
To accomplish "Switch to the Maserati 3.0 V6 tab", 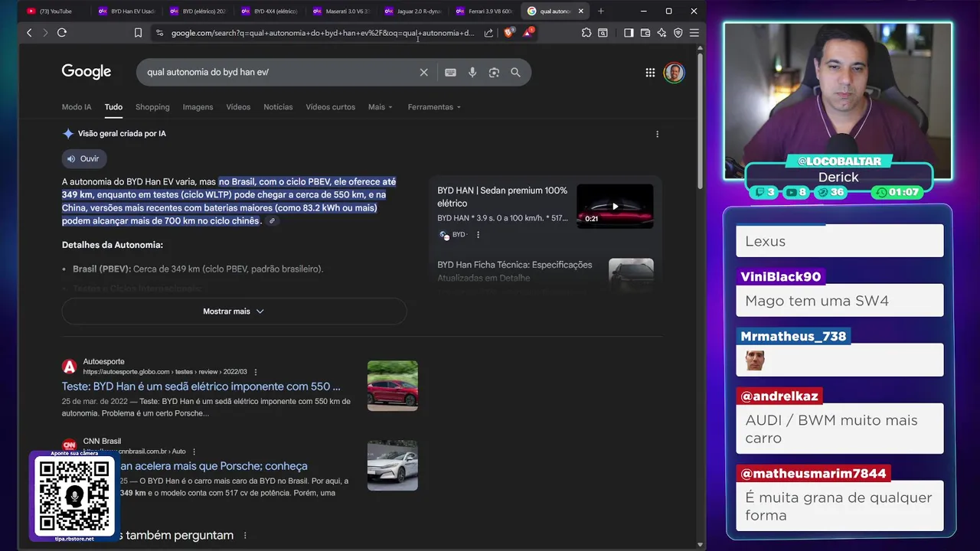I will click(341, 11).
